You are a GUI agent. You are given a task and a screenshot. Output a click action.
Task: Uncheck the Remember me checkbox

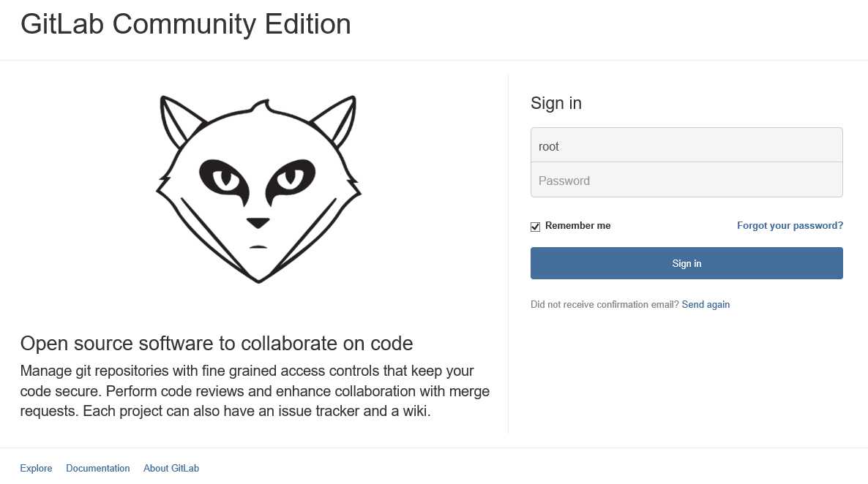pyautogui.click(x=535, y=227)
